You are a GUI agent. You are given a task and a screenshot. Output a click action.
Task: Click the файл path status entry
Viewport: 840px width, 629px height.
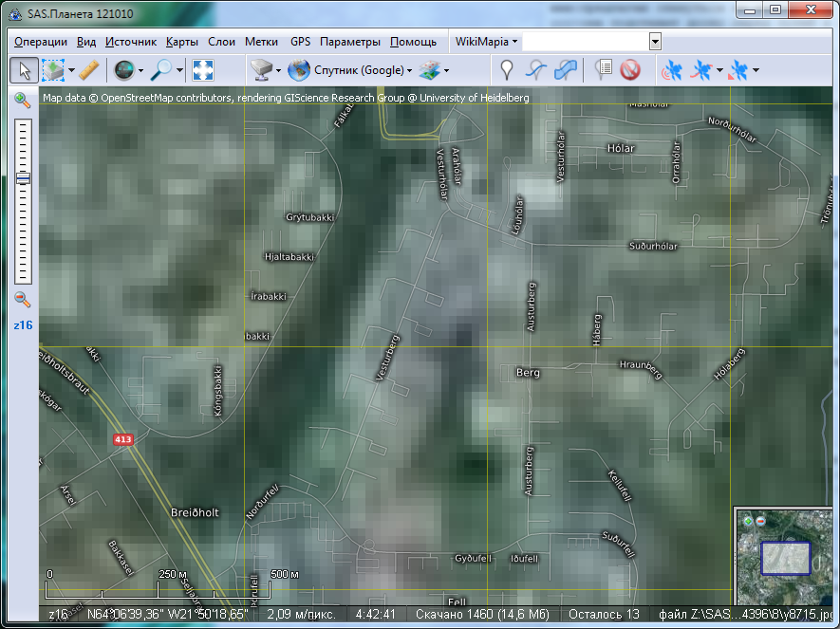tap(747, 614)
